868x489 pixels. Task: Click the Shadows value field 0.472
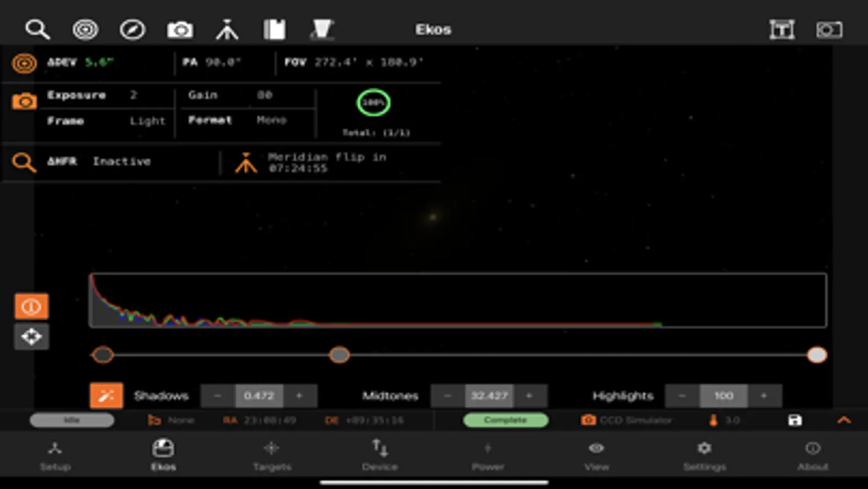coord(259,396)
